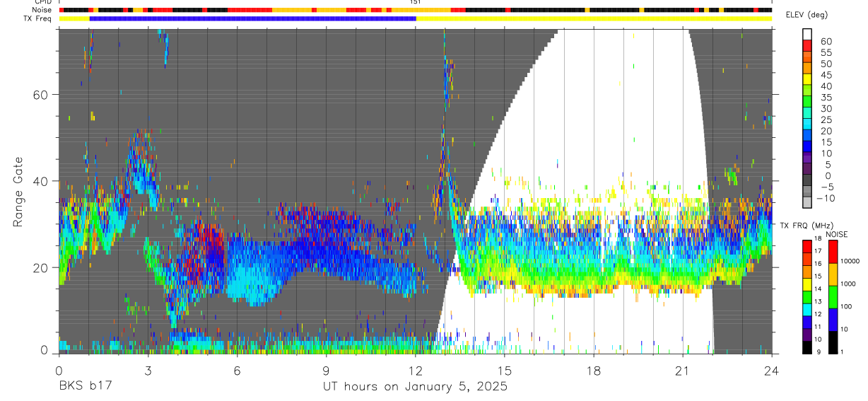Click the '25' label on ELEV color bar
This screenshot has width=868, height=401.
coord(825,120)
